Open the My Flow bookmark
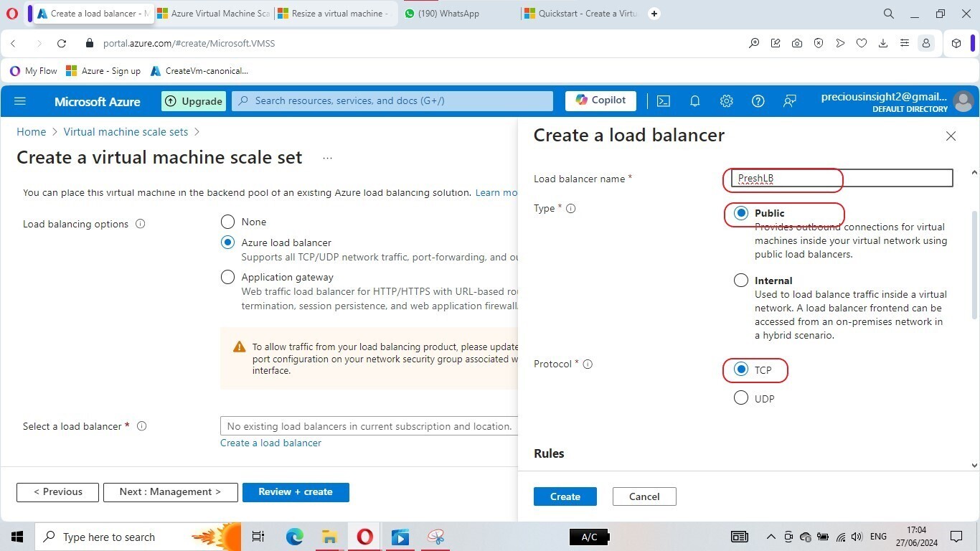Image resolution: width=980 pixels, height=551 pixels. coord(34,71)
